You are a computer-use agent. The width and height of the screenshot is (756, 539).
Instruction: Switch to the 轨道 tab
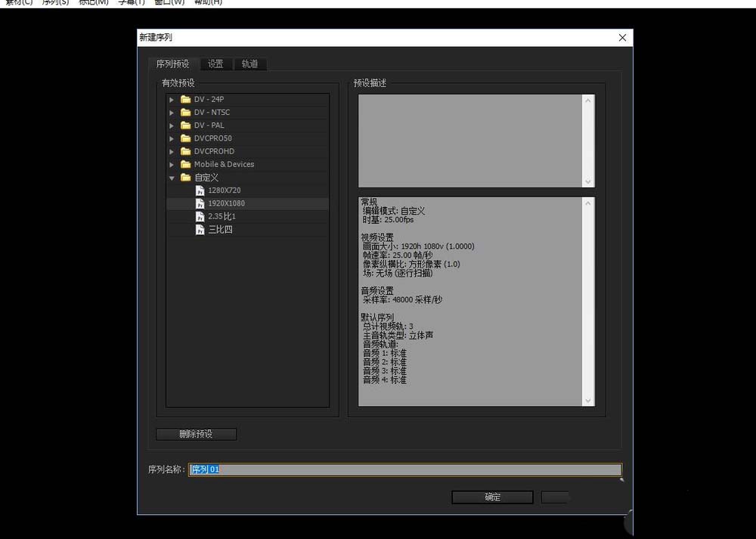click(250, 64)
